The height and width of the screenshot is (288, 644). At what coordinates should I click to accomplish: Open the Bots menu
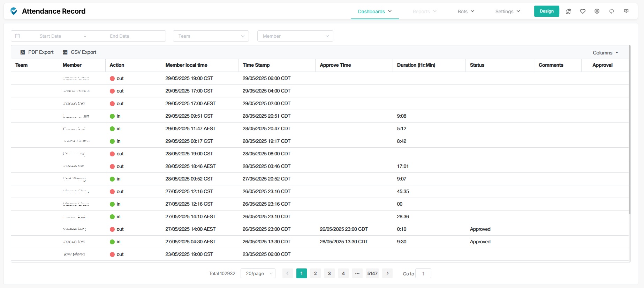[x=466, y=12]
